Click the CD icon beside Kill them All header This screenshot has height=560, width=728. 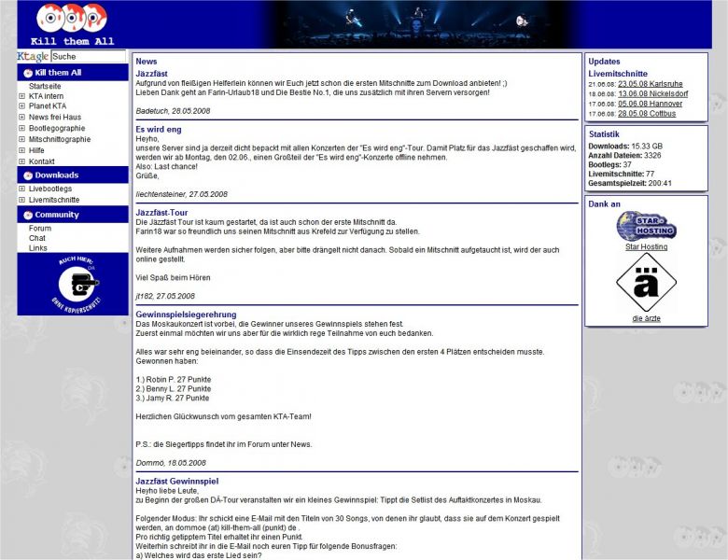pos(28,73)
